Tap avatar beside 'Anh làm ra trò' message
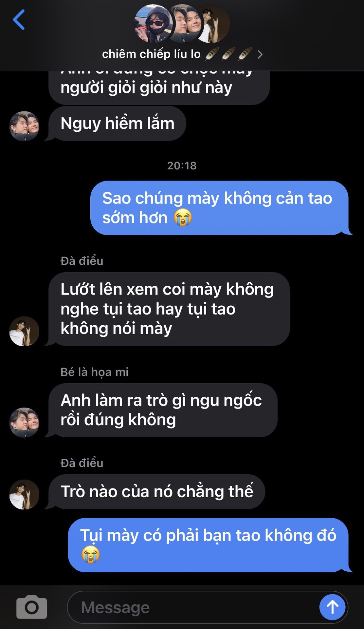 pos(24,423)
